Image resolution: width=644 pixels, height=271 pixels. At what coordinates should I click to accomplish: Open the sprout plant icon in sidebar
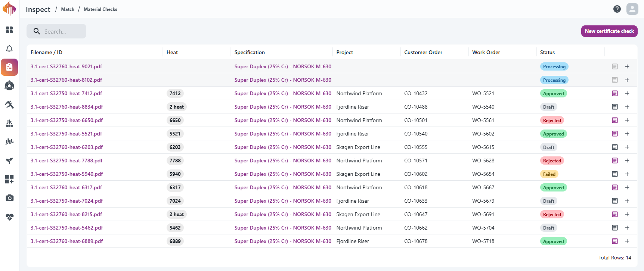click(x=9, y=161)
